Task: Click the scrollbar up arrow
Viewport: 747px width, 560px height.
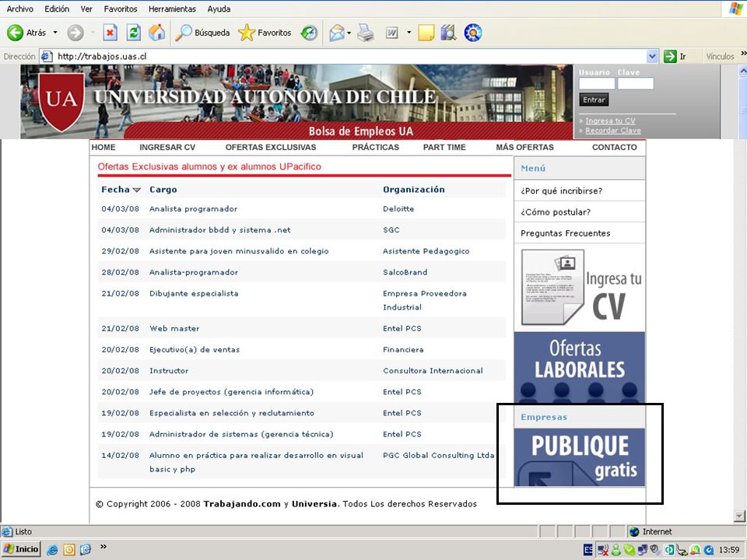Action: [x=742, y=71]
